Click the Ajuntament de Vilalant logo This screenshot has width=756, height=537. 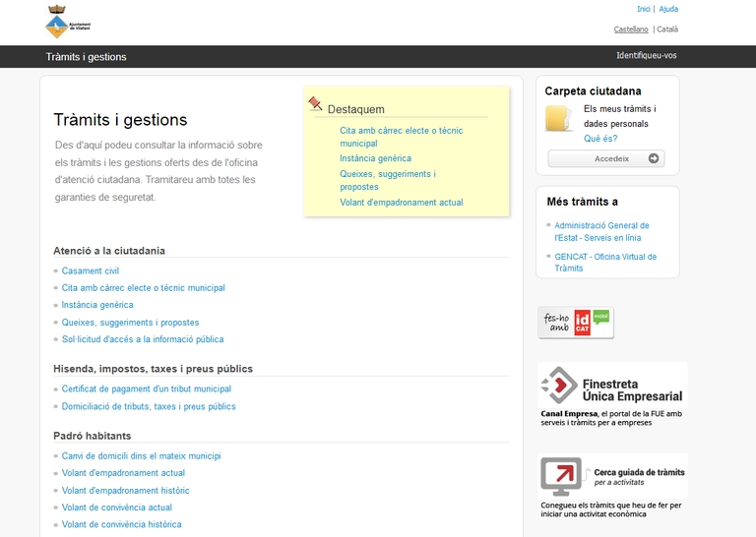68,23
